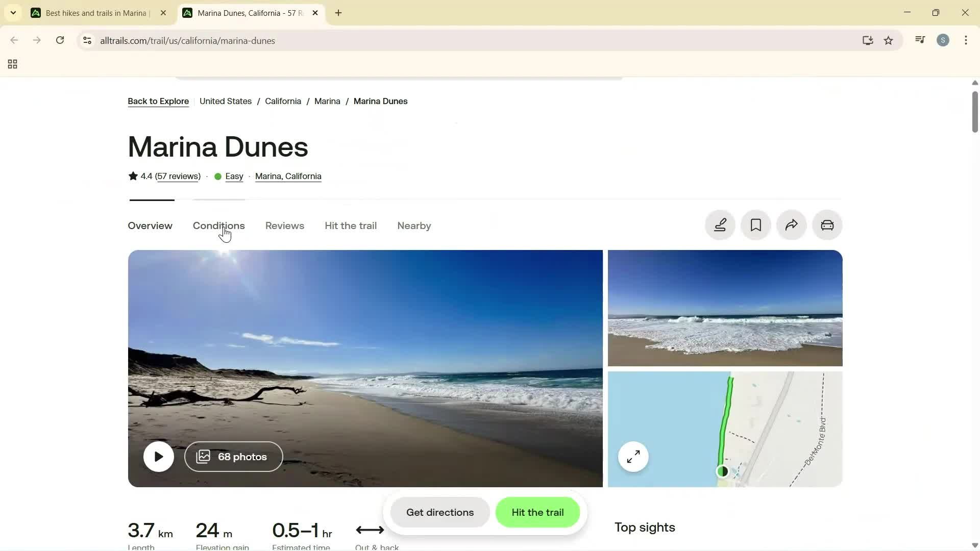Open the browser media controls icon
Screen dimensions: 980x551
[x=920, y=40]
